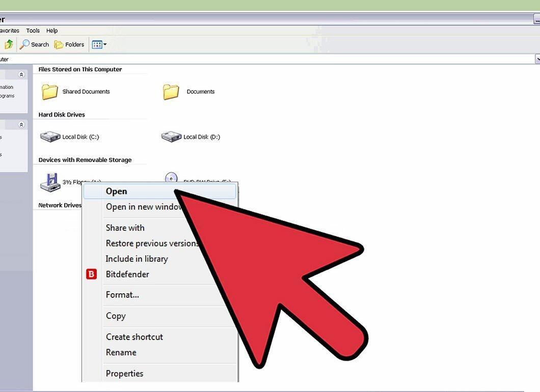
Task: Toggle the Folders pane button
Action: click(x=69, y=44)
